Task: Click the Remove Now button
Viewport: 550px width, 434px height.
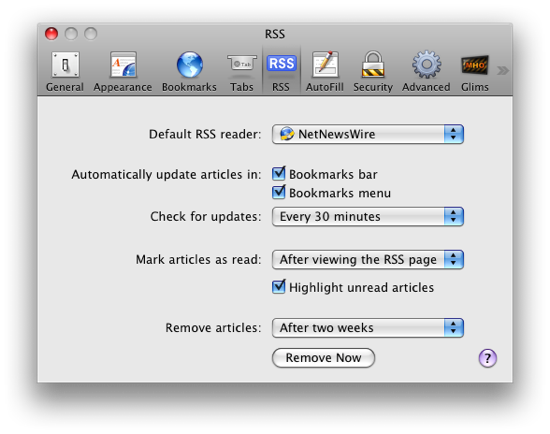Action: click(x=323, y=358)
